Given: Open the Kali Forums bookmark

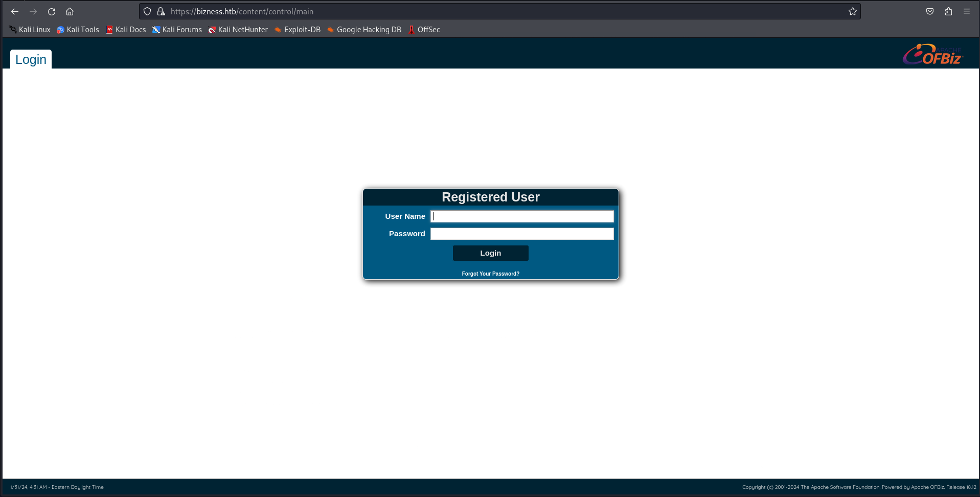Looking at the screenshot, I should (177, 30).
